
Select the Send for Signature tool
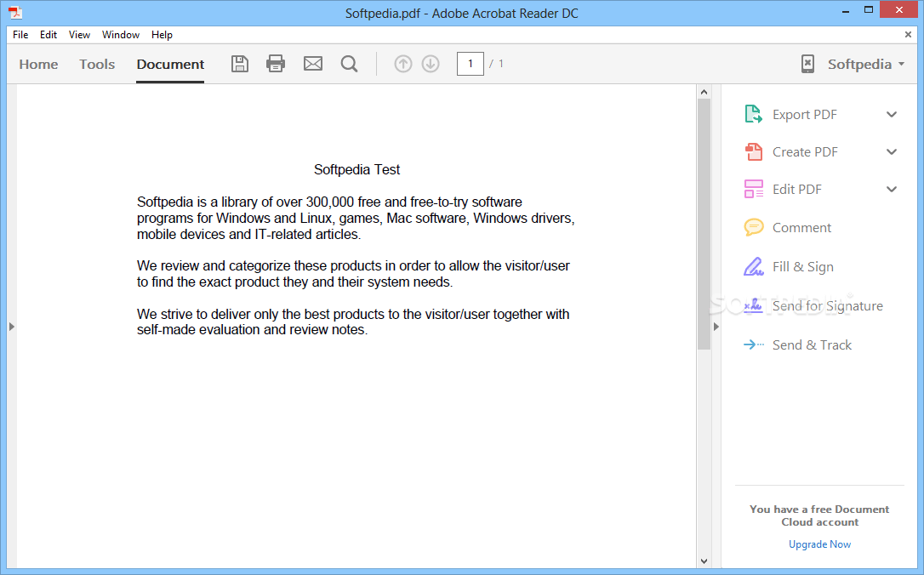point(827,305)
